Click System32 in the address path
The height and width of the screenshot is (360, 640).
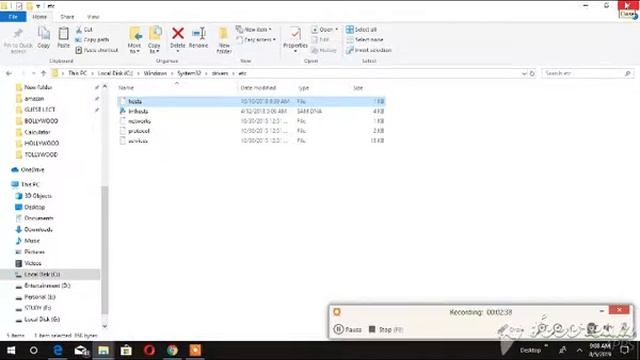pyautogui.click(x=189, y=73)
